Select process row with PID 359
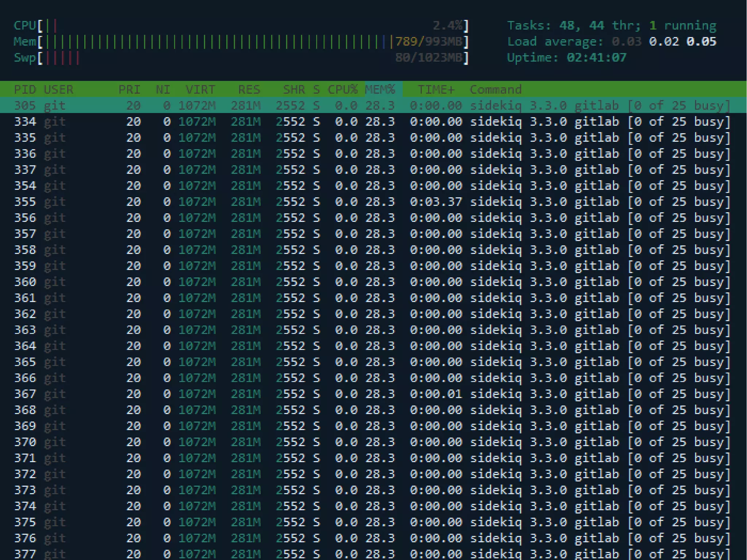The height and width of the screenshot is (560, 747). click(x=373, y=266)
